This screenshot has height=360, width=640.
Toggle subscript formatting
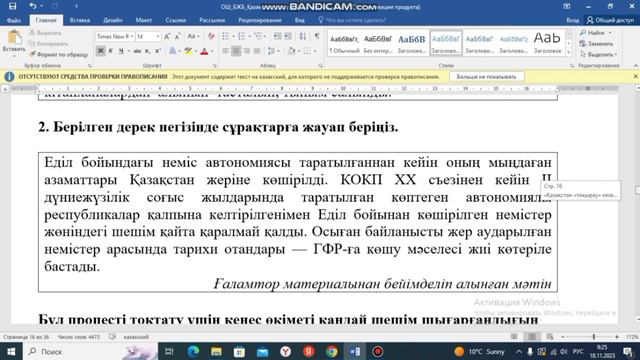coord(147,51)
